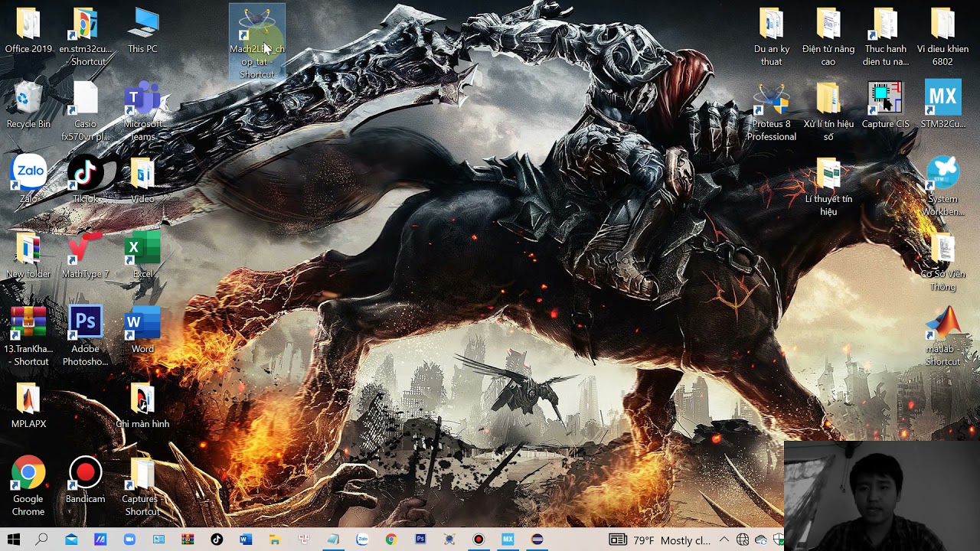Image resolution: width=980 pixels, height=551 pixels.
Task: Open Chrome from the taskbar
Action: pyautogui.click(x=391, y=540)
